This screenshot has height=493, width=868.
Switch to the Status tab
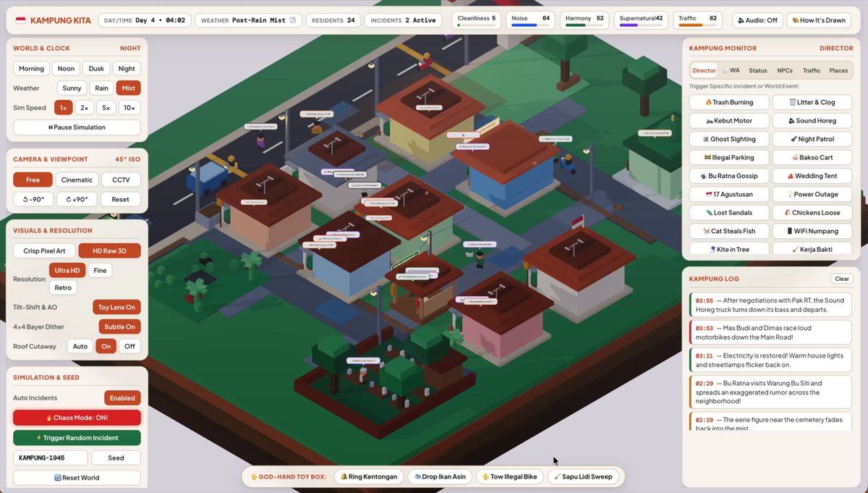click(758, 70)
